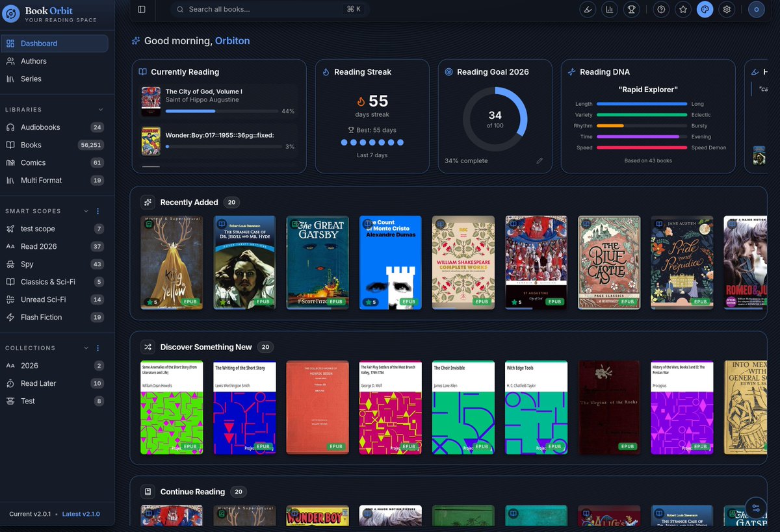Open the Read Later collection

click(x=55, y=383)
